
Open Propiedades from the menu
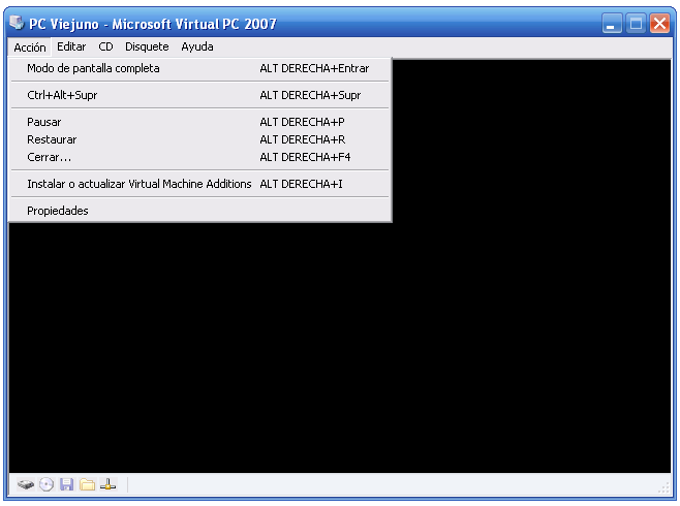pos(200,211)
